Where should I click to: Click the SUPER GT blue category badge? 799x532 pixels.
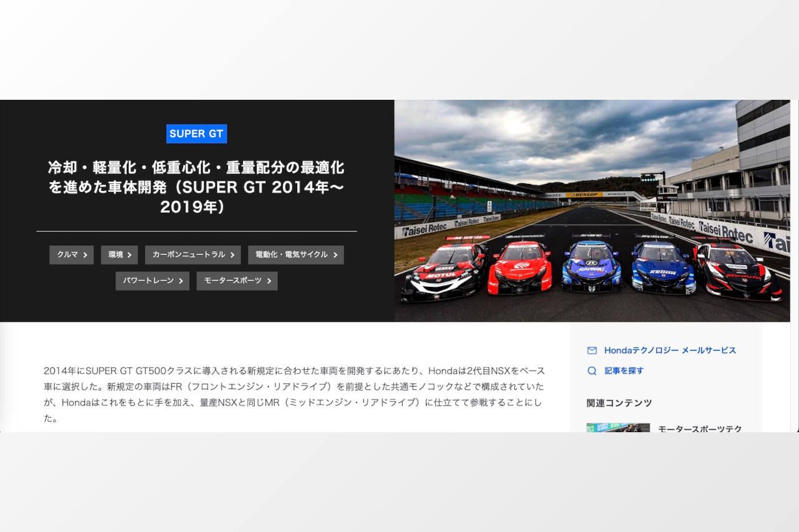tap(197, 133)
